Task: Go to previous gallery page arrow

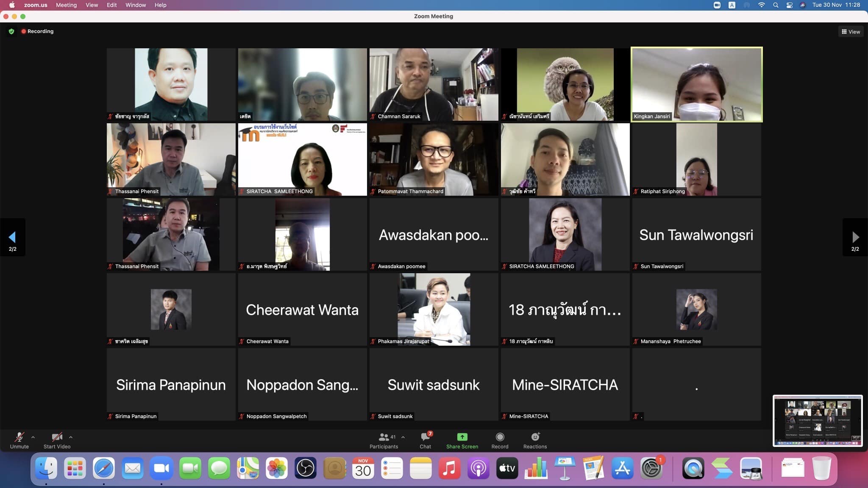Action: tap(12, 237)
